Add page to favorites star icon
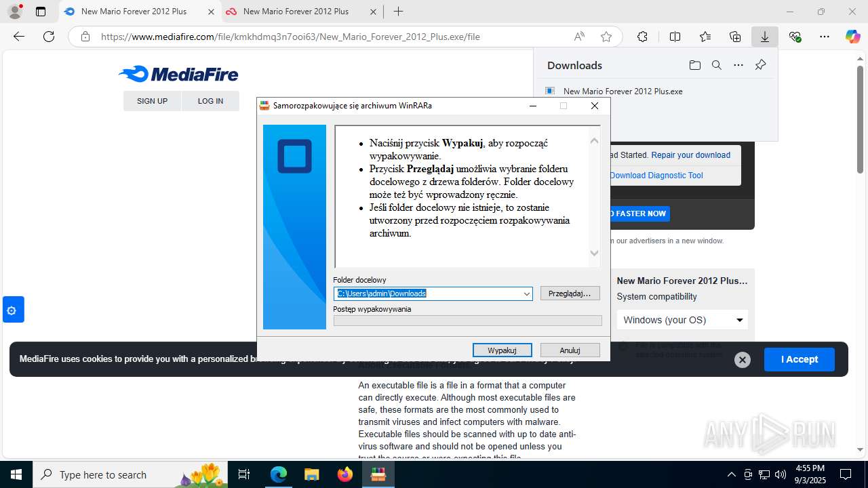This screenshot has height=488, width=868. (x=606, y=37)
